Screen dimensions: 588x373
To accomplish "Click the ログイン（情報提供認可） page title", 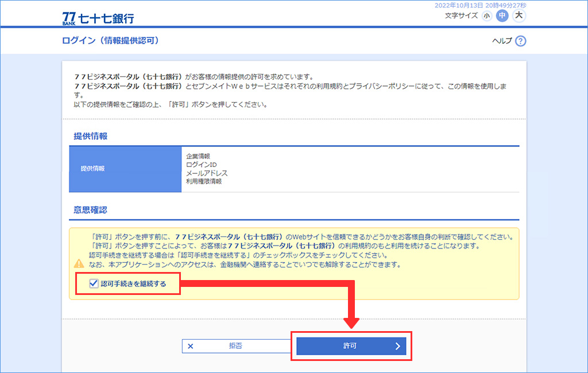I will click(x=111, y=41).
